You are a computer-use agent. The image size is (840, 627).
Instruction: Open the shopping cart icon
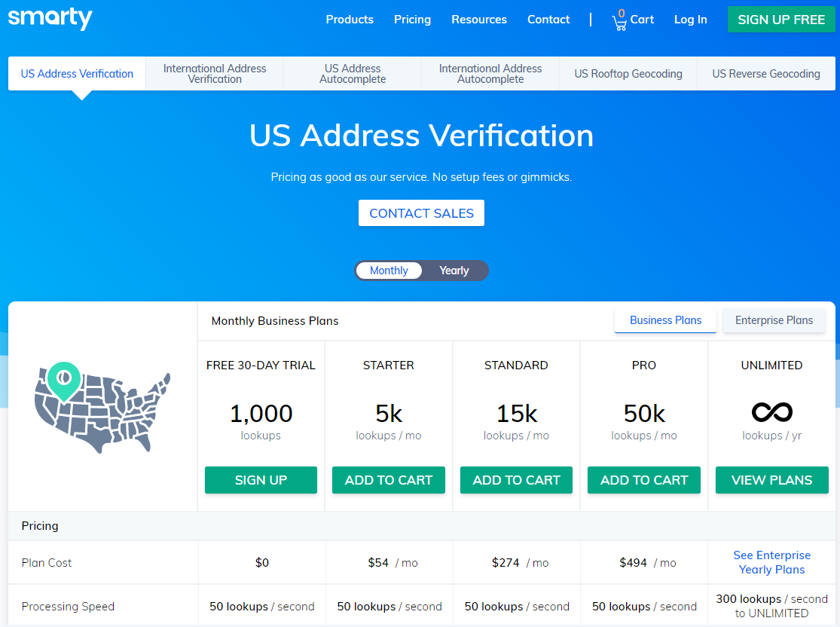pos(619,21)
